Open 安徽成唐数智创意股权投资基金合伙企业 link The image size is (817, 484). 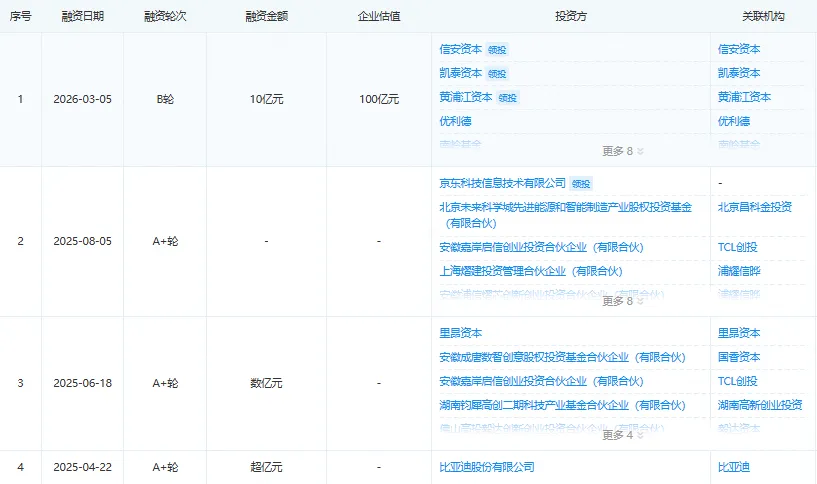[x=562, y=357]
